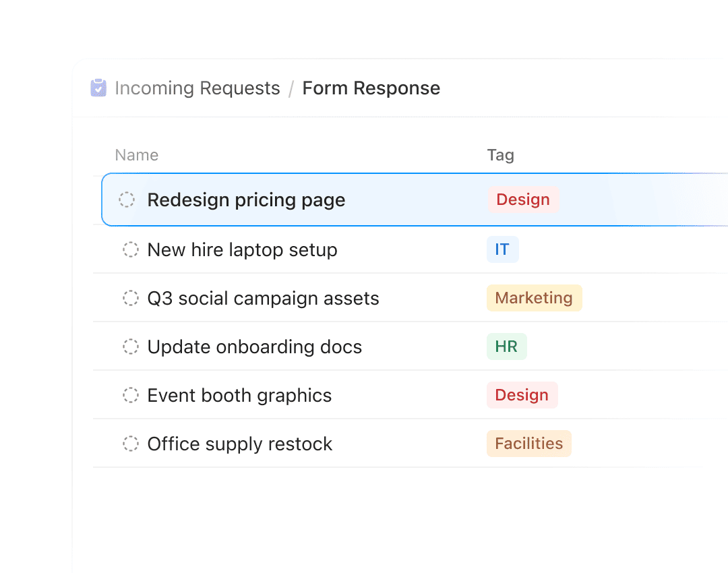
Task: Mark Office supply restock complete
Action: point(131,444)
